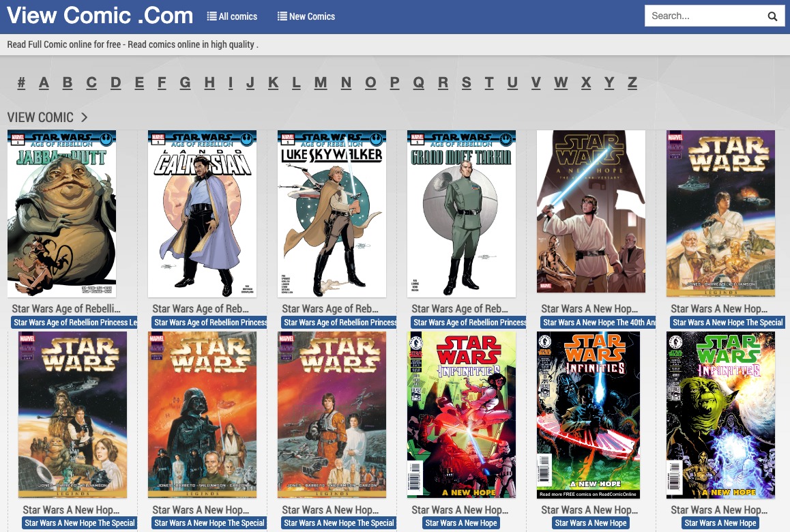Click 'Star Wars A New Hope' tag under red Infinities
This screenshot has width=790, height=532.
click(461, 523)
